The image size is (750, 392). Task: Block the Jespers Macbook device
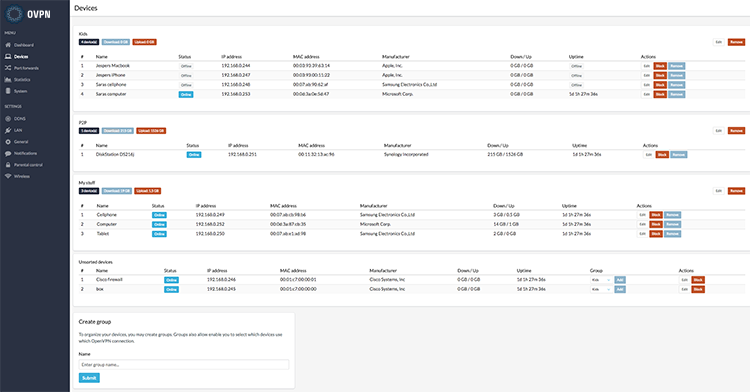(660, 66)
